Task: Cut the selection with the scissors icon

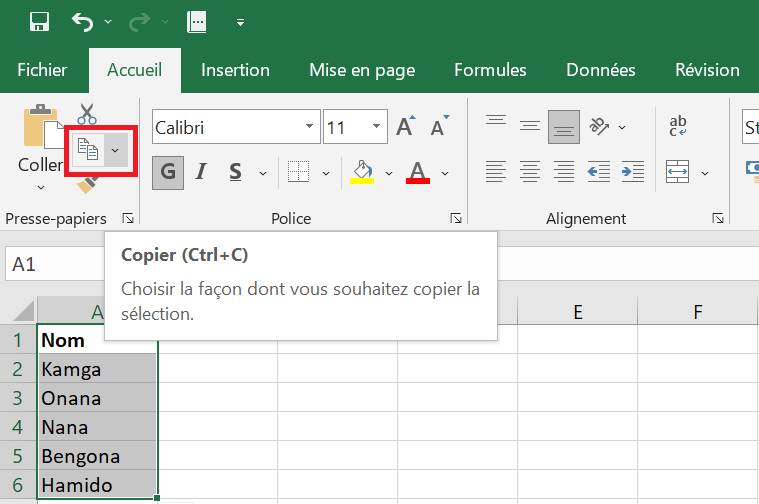Action: coord(87,114)
